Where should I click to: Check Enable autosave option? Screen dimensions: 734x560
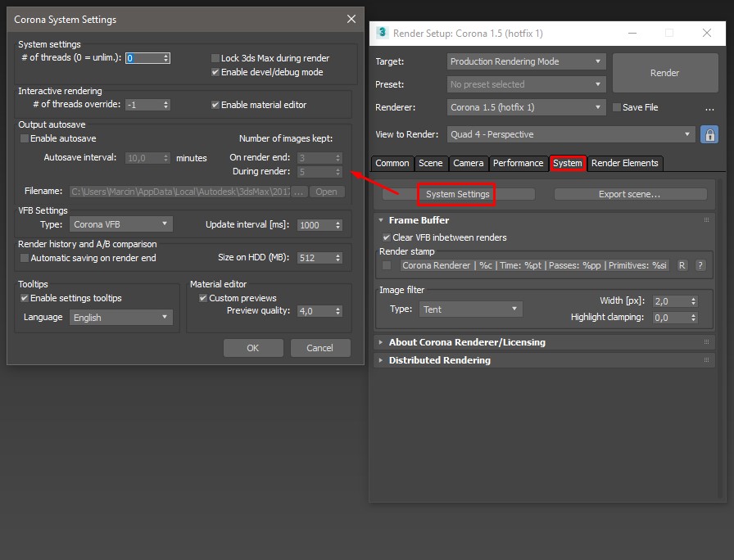click(25, 138)
